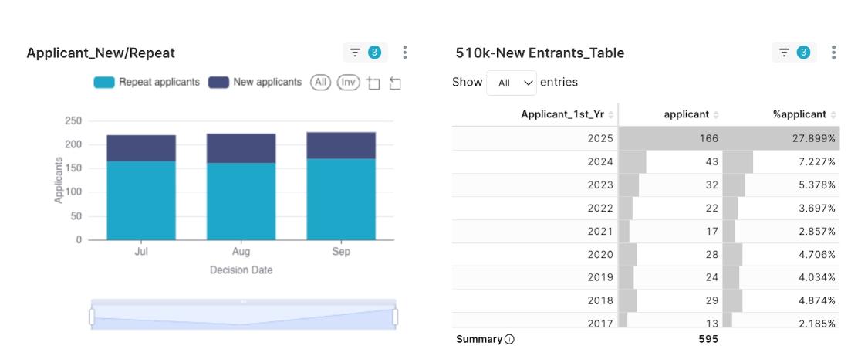Open the Applicant_New/Repeat chart options menu
Image resolution: width=868 pixels, height=356 pixels.
pos(405,53)
